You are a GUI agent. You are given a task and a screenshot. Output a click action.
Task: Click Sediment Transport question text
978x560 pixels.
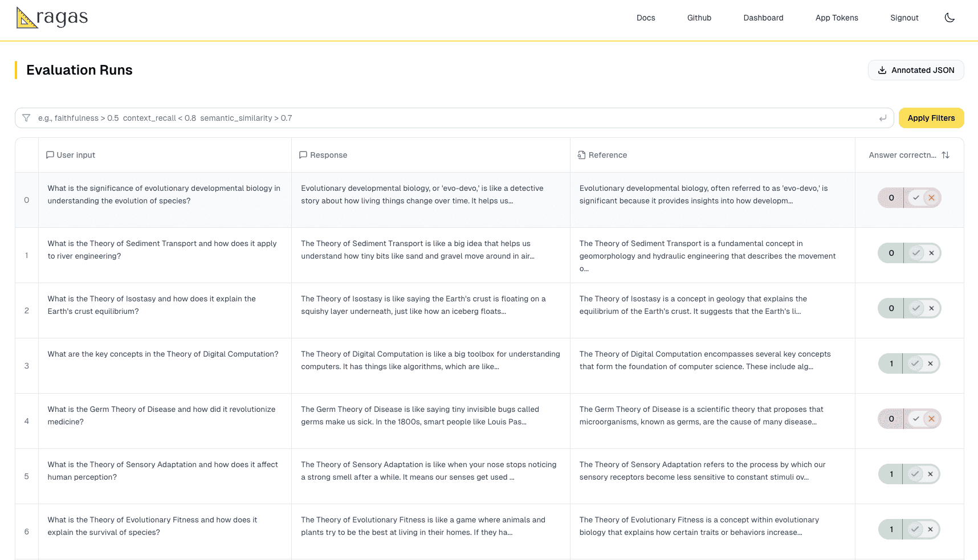point(162,250)
